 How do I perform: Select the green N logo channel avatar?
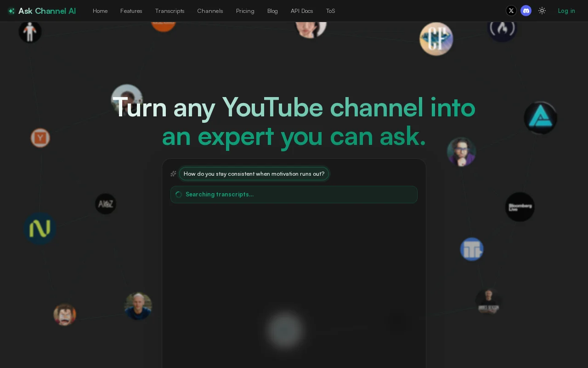point(40,229)
